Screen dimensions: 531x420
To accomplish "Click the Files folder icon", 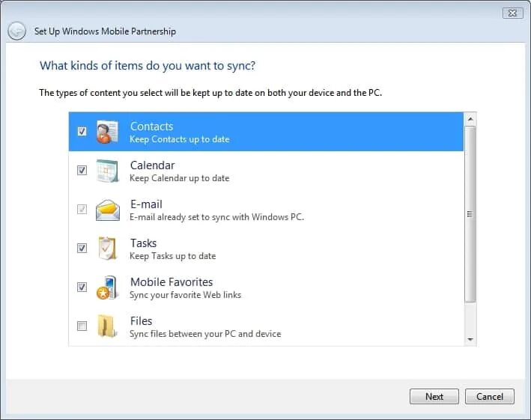I will coord(107,326).
